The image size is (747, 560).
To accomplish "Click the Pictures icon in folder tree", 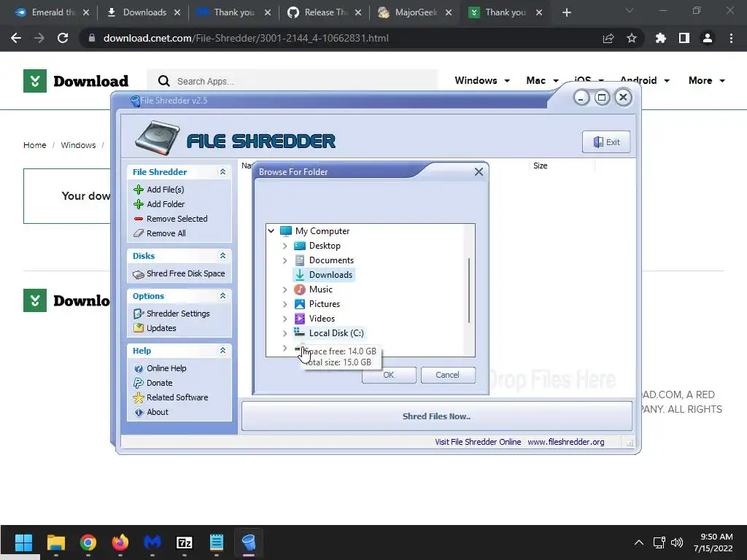I will (300, 304).
